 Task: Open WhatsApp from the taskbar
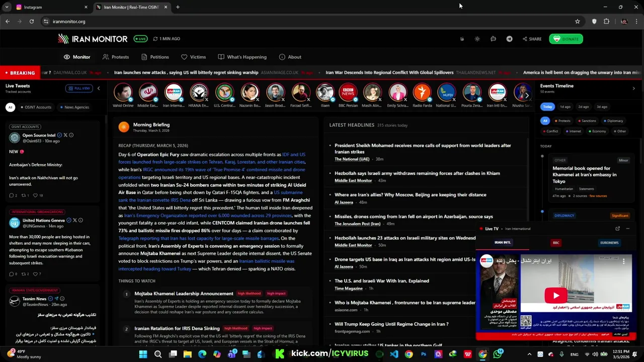498,354
